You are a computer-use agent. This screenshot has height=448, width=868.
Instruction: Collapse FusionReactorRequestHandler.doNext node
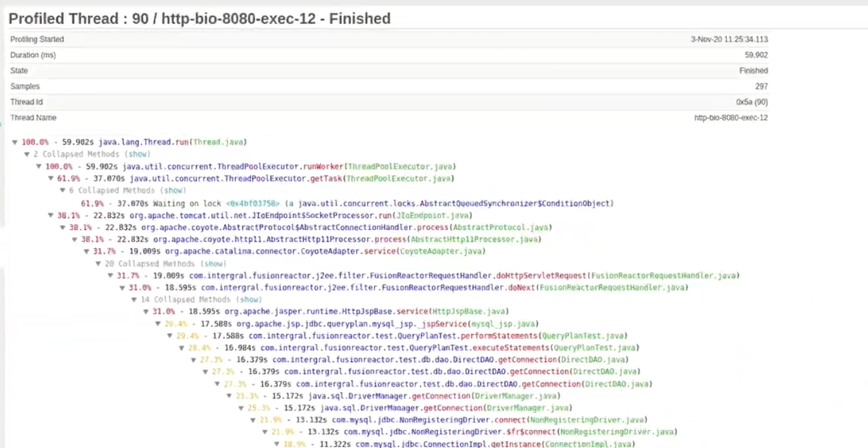coord(122,288)
